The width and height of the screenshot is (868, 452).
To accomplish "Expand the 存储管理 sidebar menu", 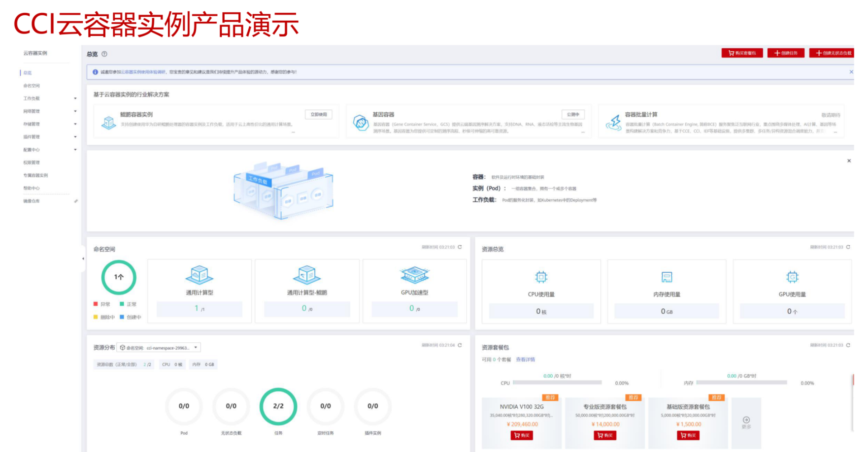I will point(75,124).
